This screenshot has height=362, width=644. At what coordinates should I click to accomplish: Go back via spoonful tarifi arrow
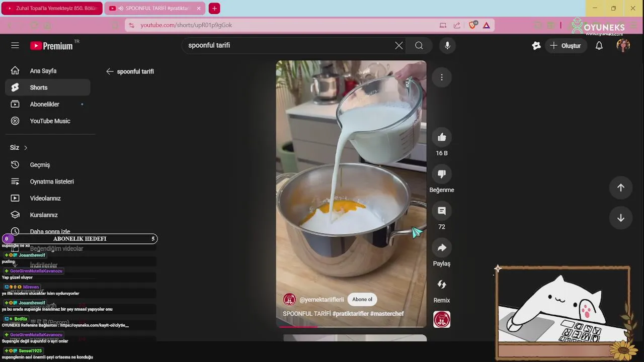click(x=110, y=71)
